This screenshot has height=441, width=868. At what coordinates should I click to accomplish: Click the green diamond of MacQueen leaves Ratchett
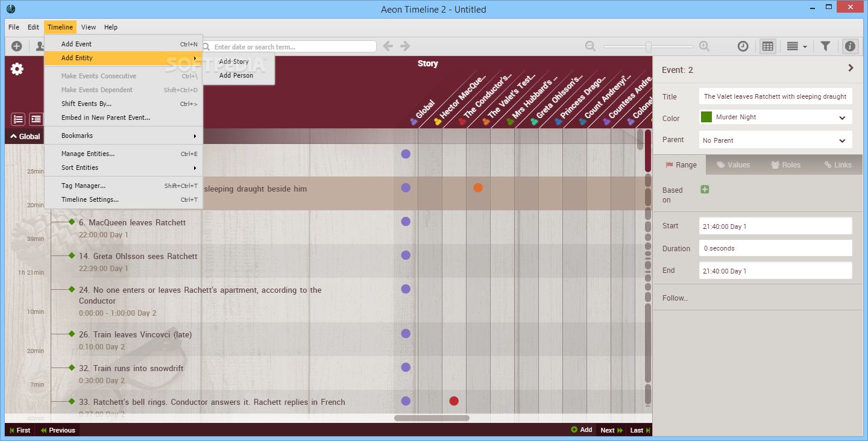[72, 222]
